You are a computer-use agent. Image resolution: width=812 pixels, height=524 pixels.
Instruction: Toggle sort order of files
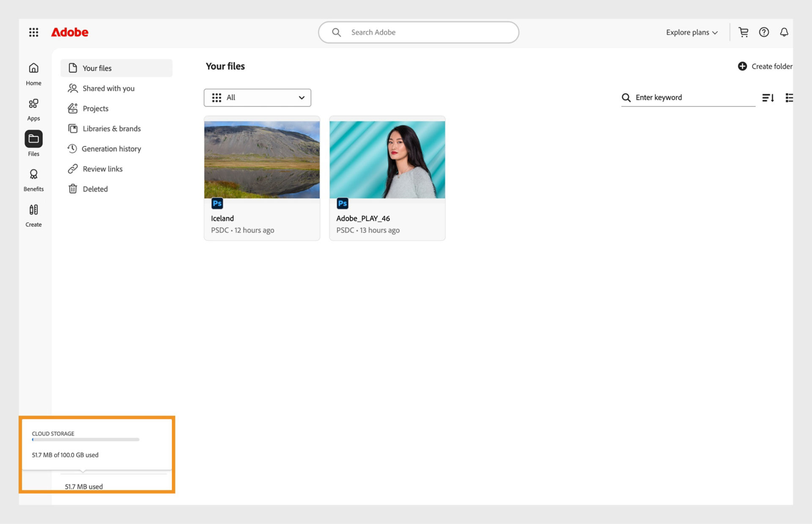click(x=768, y=98)
